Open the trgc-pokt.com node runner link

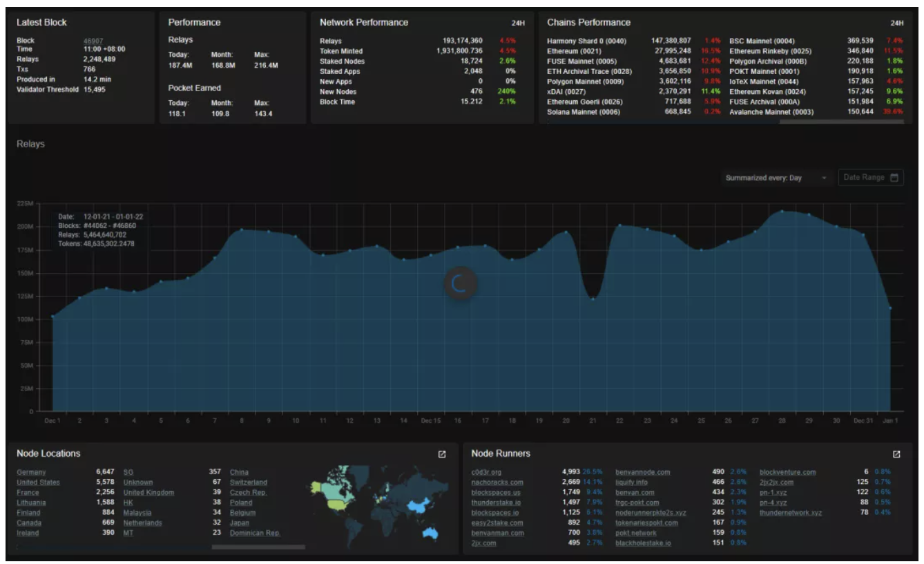pyautogui.click(x=637, y=502)
